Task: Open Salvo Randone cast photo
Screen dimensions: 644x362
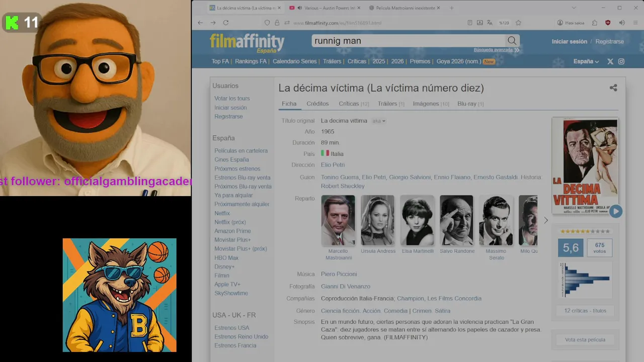Action: [456, 220]
